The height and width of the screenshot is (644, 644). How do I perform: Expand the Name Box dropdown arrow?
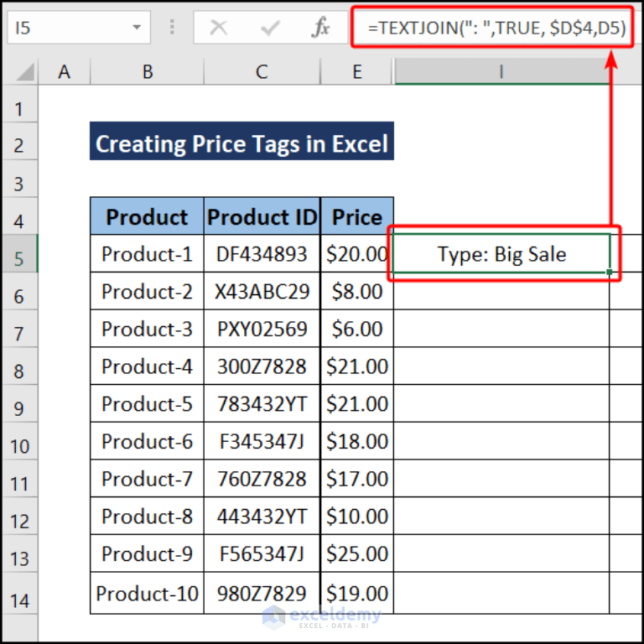(x=137, y=28)
